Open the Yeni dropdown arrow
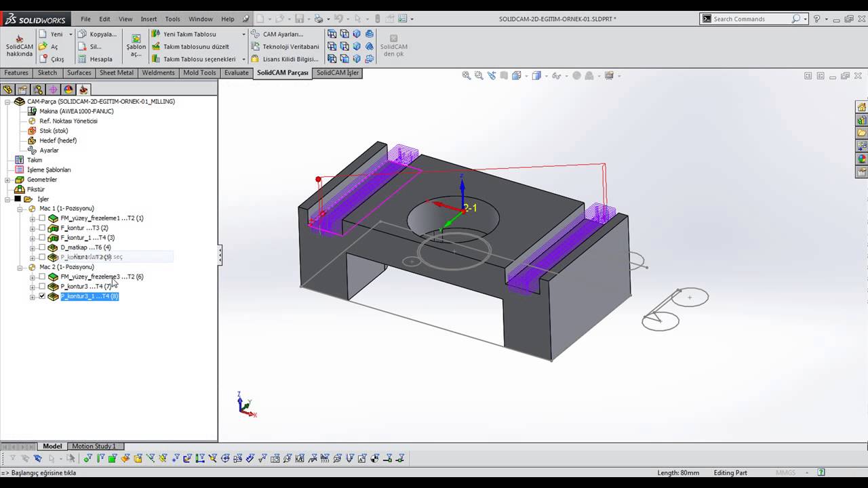This screenshot has height=488, width=868. coord(71,34)
